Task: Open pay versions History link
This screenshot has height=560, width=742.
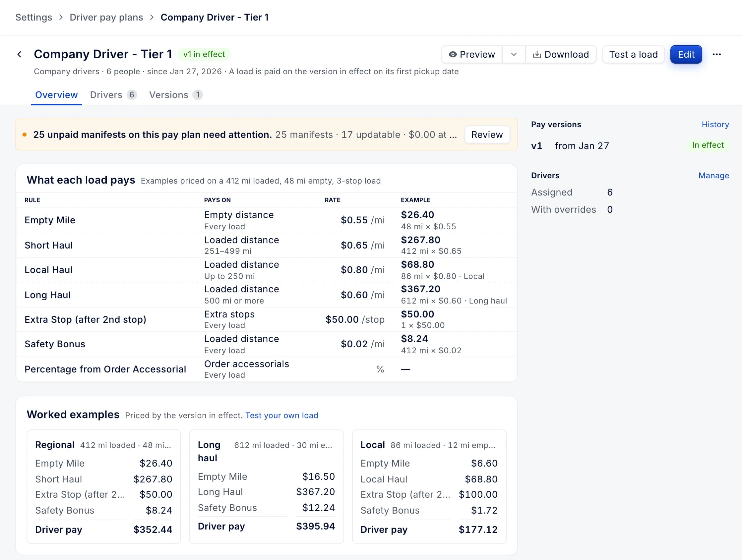Action: point(715,124)
